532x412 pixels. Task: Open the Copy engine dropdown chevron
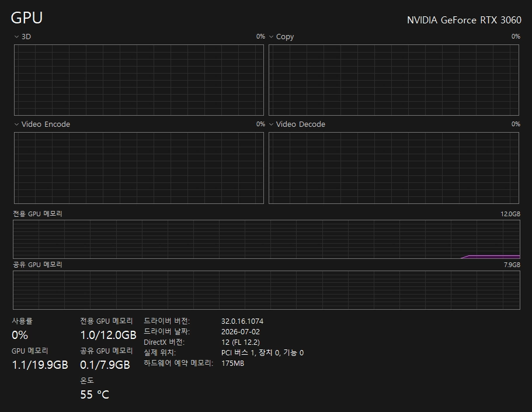point(271,37)
